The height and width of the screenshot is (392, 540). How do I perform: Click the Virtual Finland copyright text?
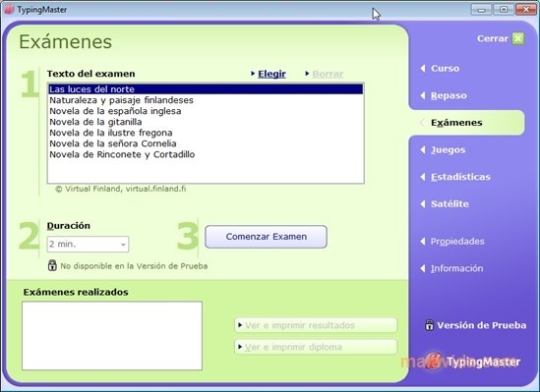pos(121,189)
